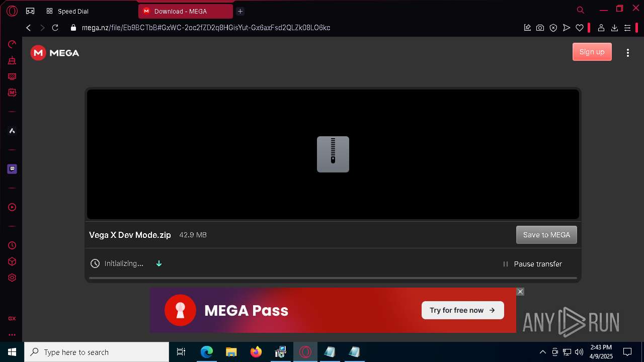Click the download progress bar
The width and height of the screenshot is (644, 362).
click(333, 278)
